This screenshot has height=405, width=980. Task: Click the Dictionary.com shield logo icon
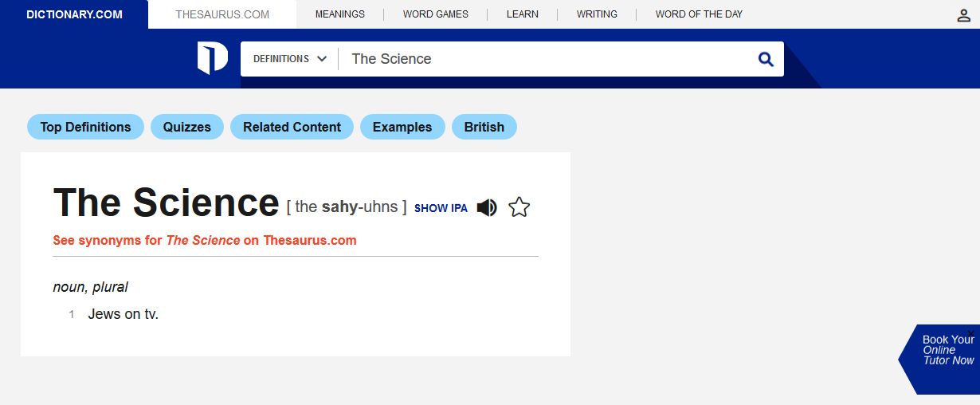pos(213,59)
